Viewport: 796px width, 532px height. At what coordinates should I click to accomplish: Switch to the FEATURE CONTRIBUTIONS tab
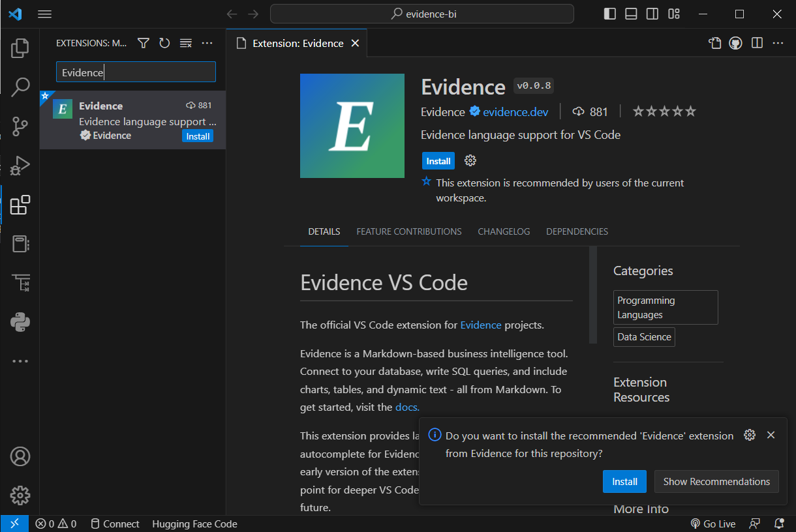point(409,231)
